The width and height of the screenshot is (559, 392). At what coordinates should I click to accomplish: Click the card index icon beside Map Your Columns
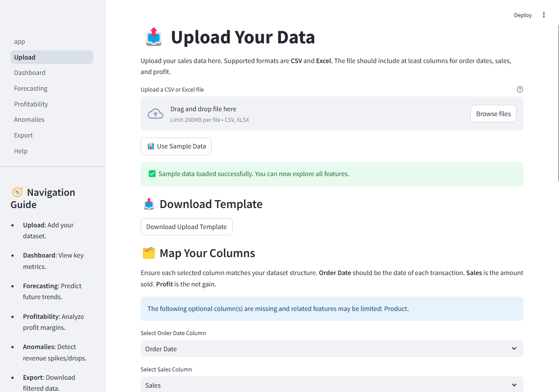click(x=149, y=253)
